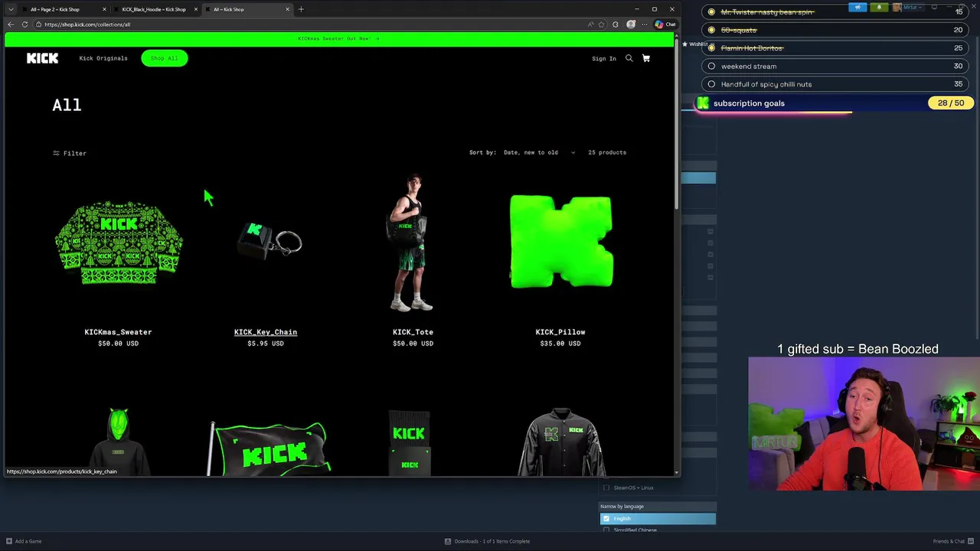Bookmark page with the star icon
980x551 pixels.
coord(601,24)
